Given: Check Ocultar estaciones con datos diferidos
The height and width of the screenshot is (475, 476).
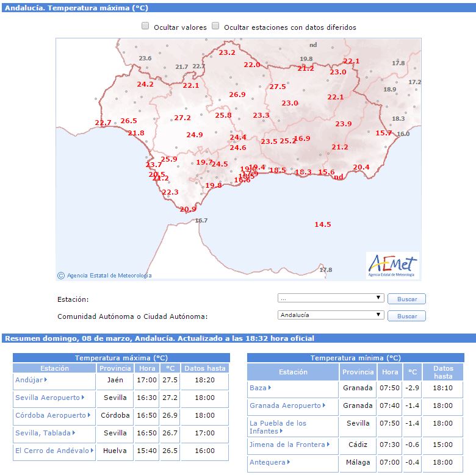Looking at the screenshot, I should point(215,26).
